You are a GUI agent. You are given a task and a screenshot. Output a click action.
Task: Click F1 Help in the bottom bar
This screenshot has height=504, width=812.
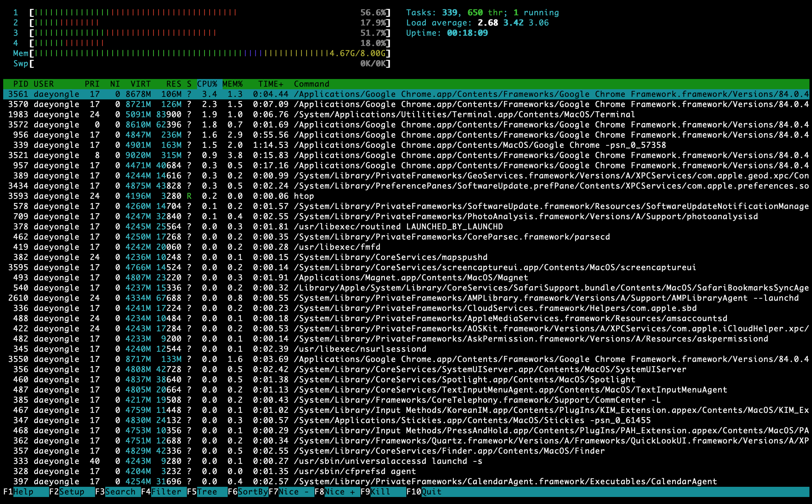[23, 492]
